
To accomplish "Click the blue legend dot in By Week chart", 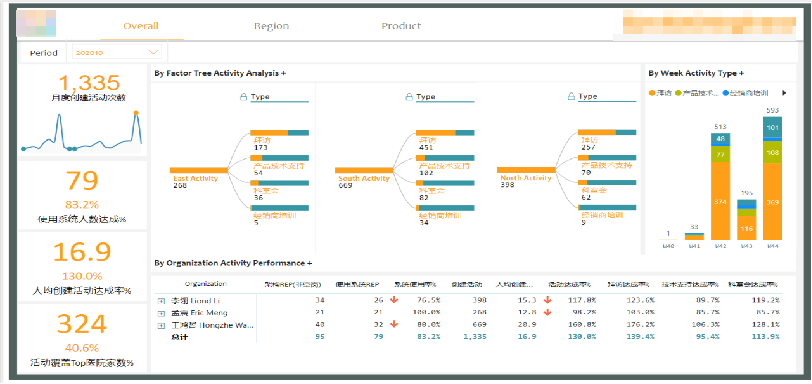I will [726, 93].
